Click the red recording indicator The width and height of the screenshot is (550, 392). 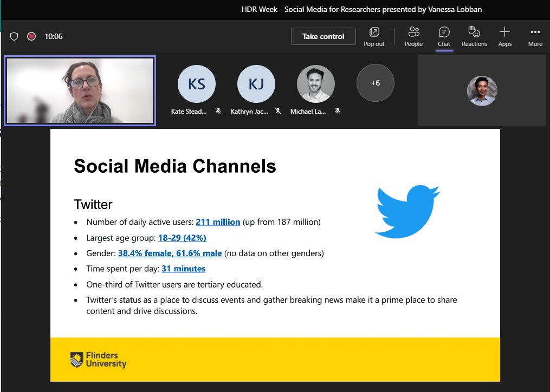(x=31, y=36)
